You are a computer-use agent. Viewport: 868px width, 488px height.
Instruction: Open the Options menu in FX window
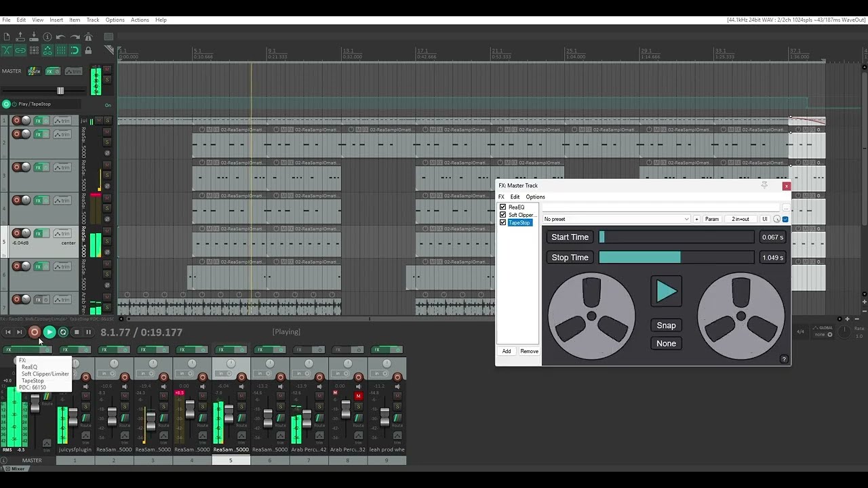[535, 197]
